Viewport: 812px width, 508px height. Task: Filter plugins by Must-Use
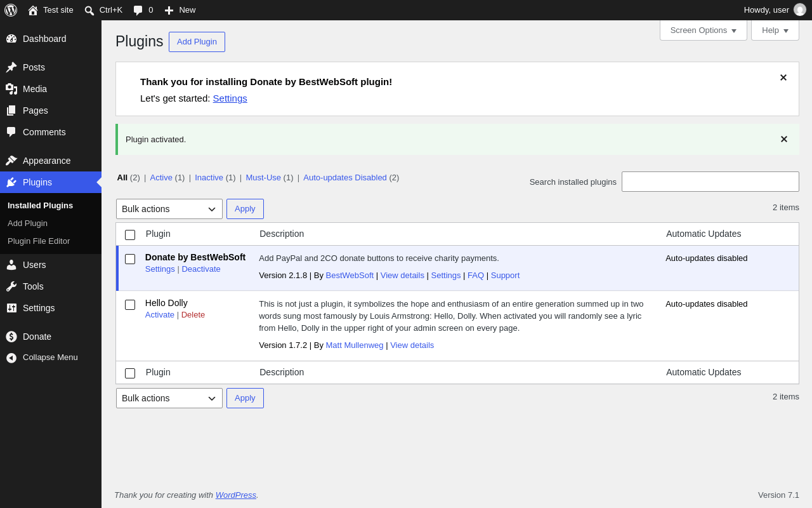263,178
